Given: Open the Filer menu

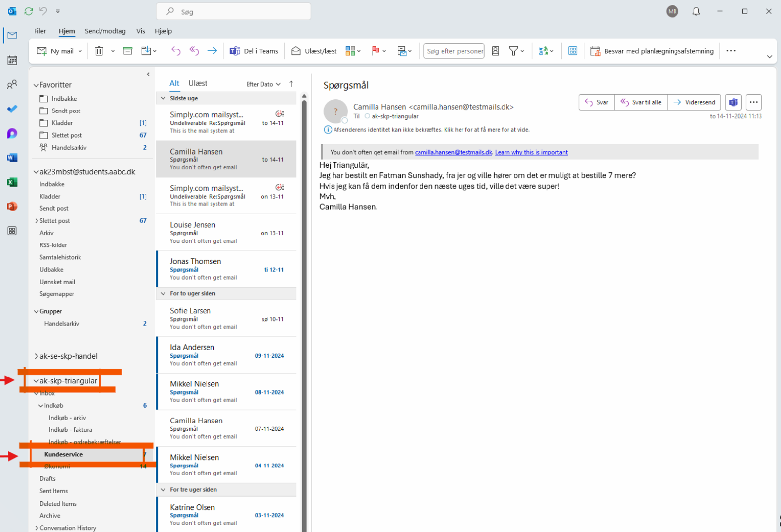Looking at the screenshot, I should tap(40, 31).
